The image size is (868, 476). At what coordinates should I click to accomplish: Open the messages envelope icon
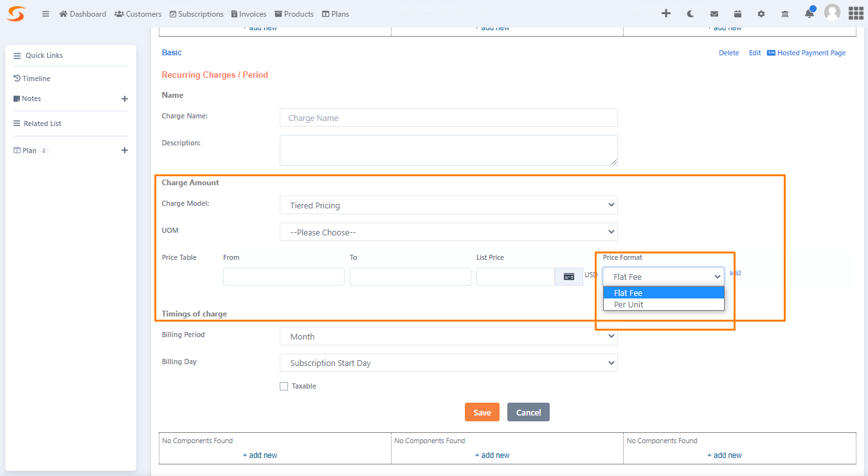714,13
